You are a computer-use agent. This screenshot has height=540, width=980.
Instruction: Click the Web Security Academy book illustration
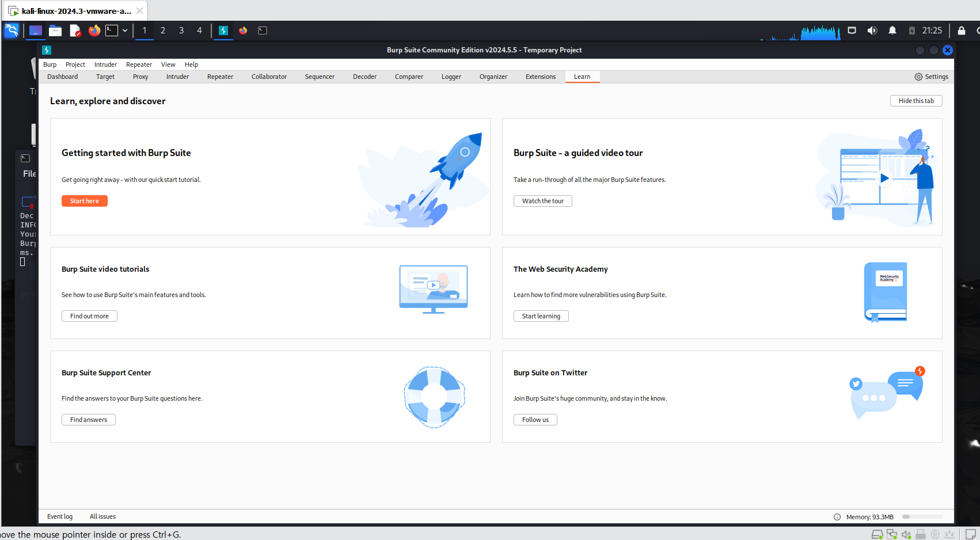pos(886,292)
